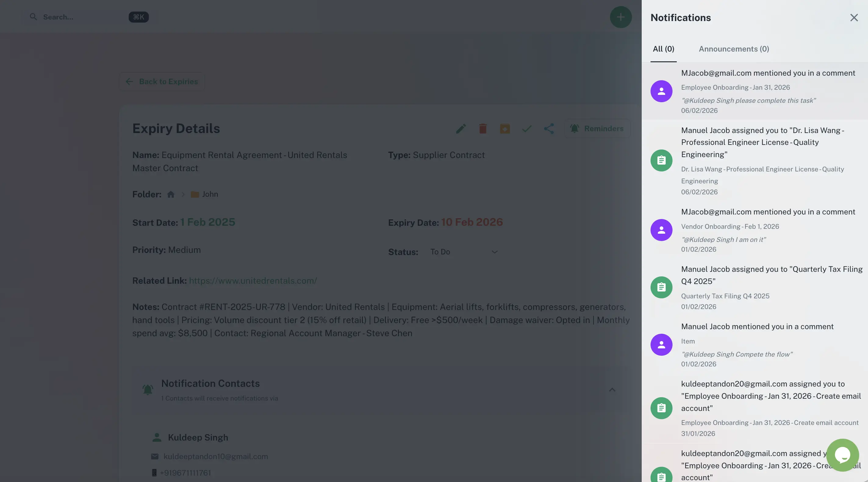The image size is (868, 482).
Task: Open Manuel Jacob mentioned you notification
Action: pyautogui.click(x=755, y=344)
